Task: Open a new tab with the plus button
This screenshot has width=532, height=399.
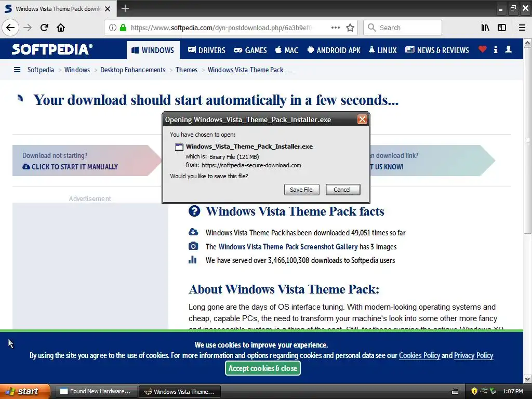Action: 125,8
